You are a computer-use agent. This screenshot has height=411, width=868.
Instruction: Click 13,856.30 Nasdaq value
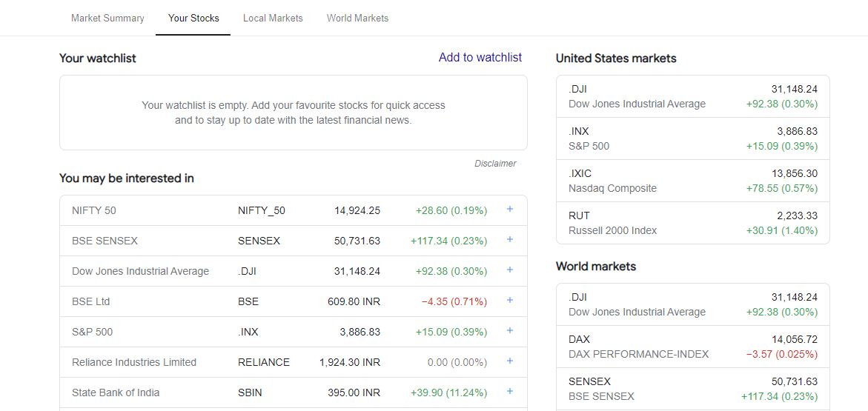(x=795, y=174)
